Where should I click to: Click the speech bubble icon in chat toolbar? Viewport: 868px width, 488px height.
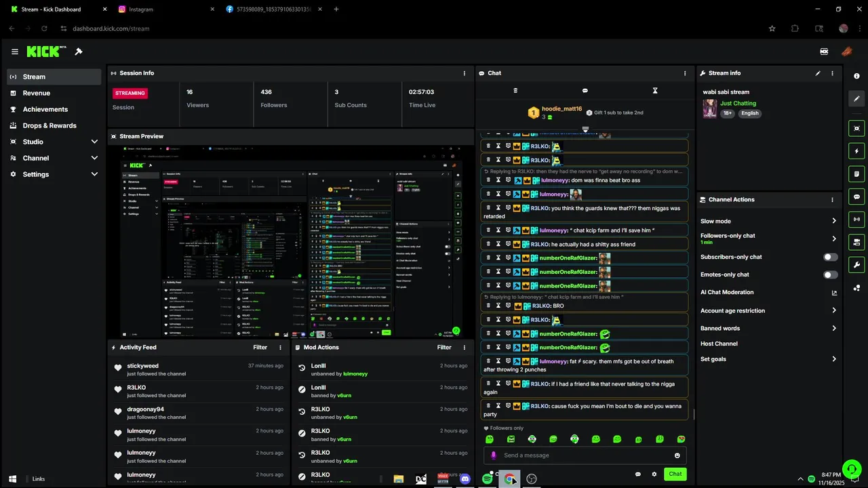point(585,91)
